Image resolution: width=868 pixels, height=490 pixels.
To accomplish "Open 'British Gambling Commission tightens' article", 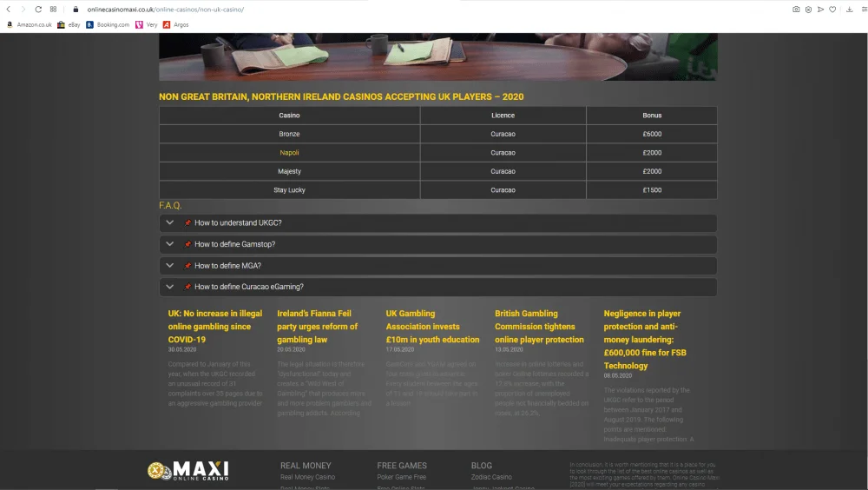I will [539, 327].
